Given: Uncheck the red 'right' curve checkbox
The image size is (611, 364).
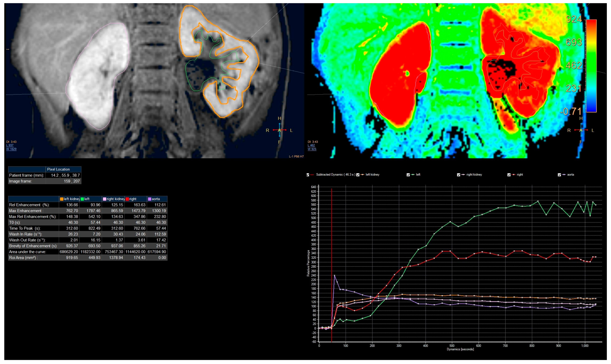Looking at the screenshot, I should pos(509,175).
